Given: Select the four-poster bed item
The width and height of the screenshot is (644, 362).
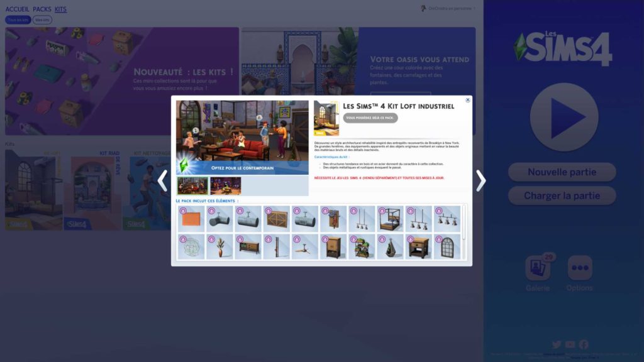Looking at the screenshot, I should pyautogui.click(x=390, y=219).
